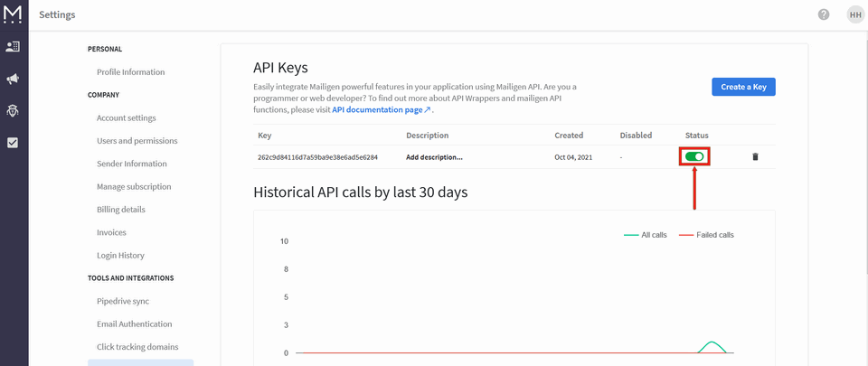Screen dimensions: 868x366
Task: Go to Account settings
Action: (127, 117)
